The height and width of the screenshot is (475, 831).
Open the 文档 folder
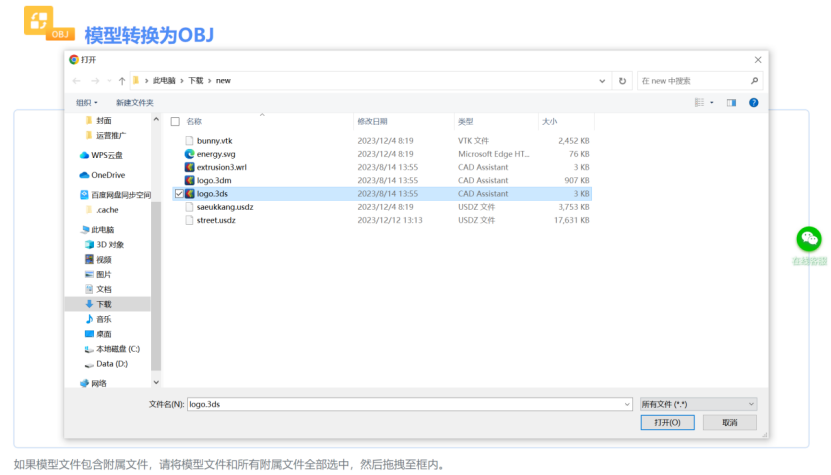99,289
